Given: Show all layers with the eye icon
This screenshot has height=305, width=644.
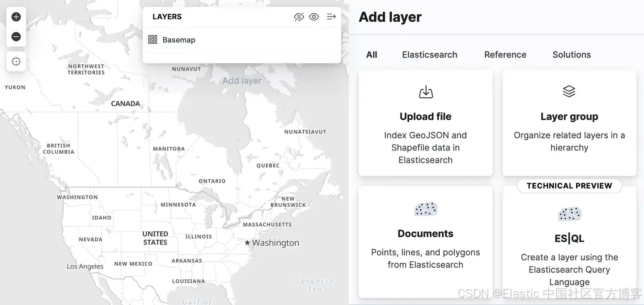Looking at the screenshot, I should coord(314,17).
